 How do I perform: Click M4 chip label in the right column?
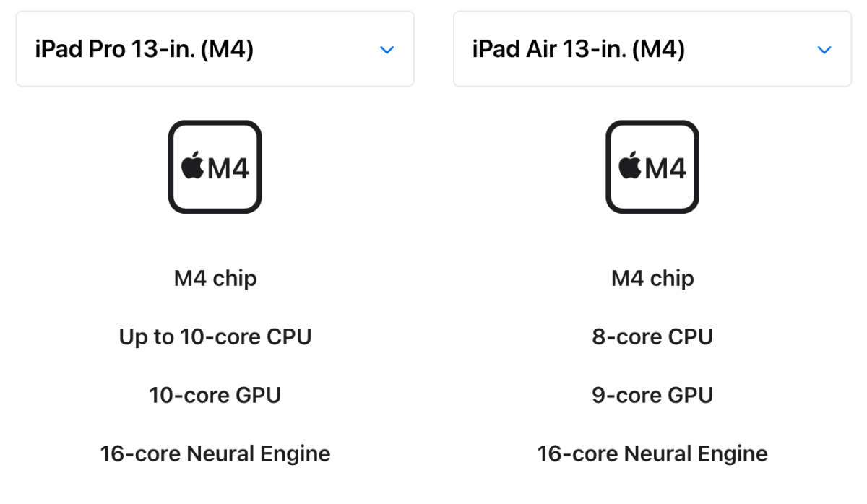point(652,278)
